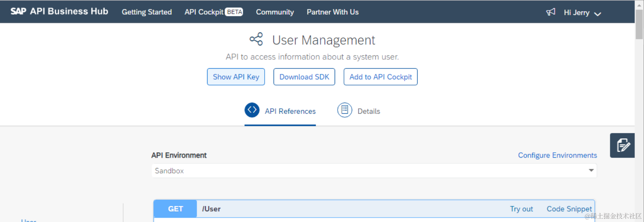Click the vertical page scrollbar thumb
This screenshot has width=644, height=222.
pyautogui.click(x=639, y=24)
